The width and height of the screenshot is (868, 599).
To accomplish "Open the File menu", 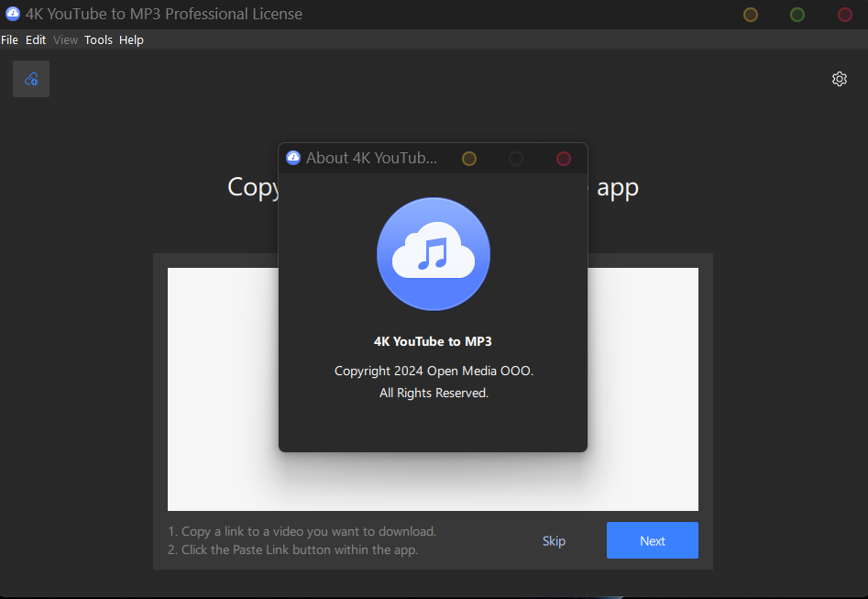I will (9, 39).
